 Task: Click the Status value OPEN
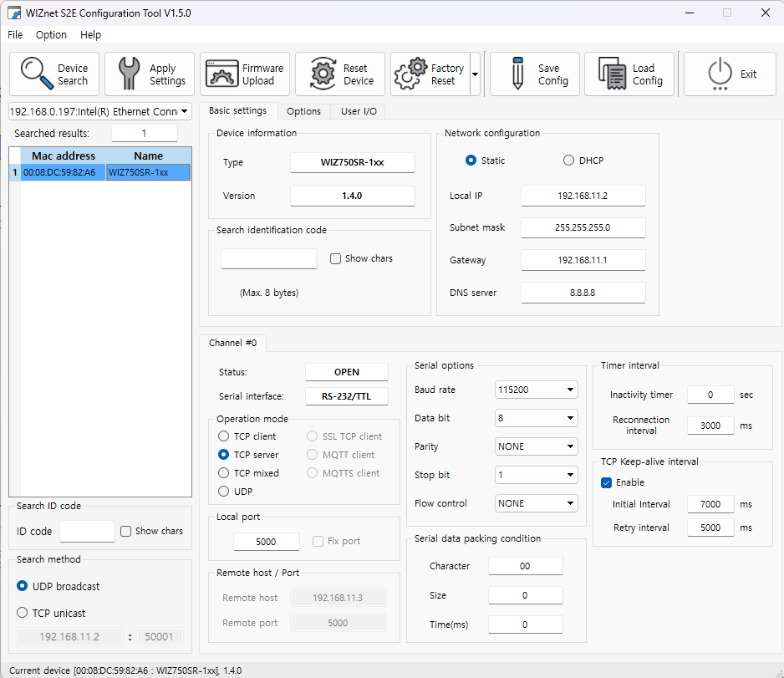(x=347, y=372)
